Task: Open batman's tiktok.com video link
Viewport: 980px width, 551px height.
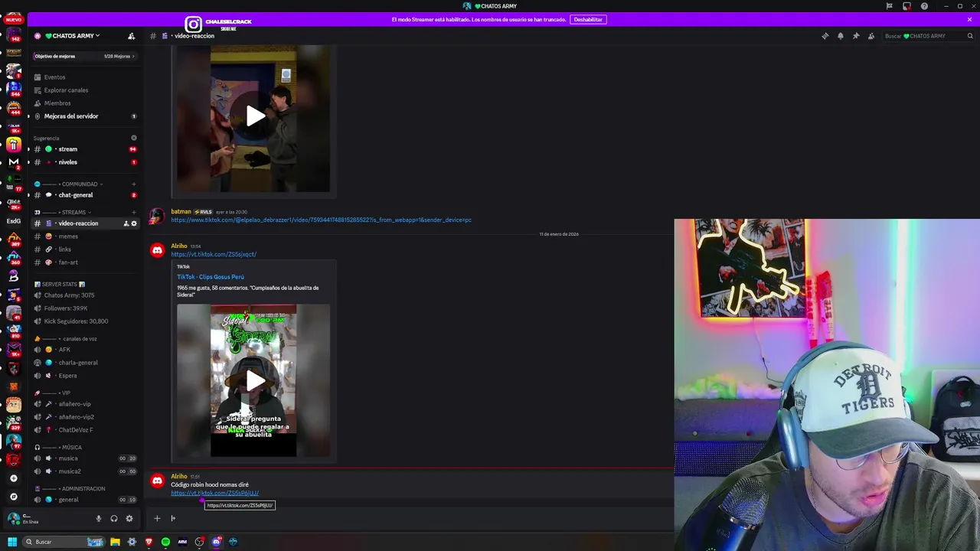Action: tap(321, 220)
